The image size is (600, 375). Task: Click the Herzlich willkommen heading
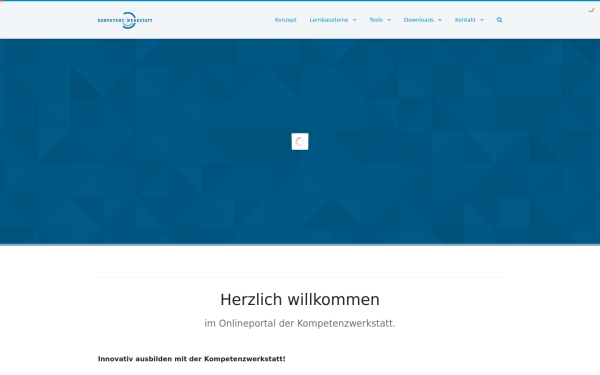pyautogui.click(x=300, y=300)
